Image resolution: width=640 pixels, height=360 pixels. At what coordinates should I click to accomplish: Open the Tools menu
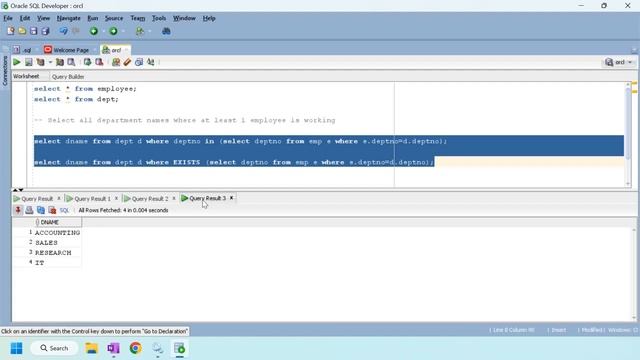159,18
